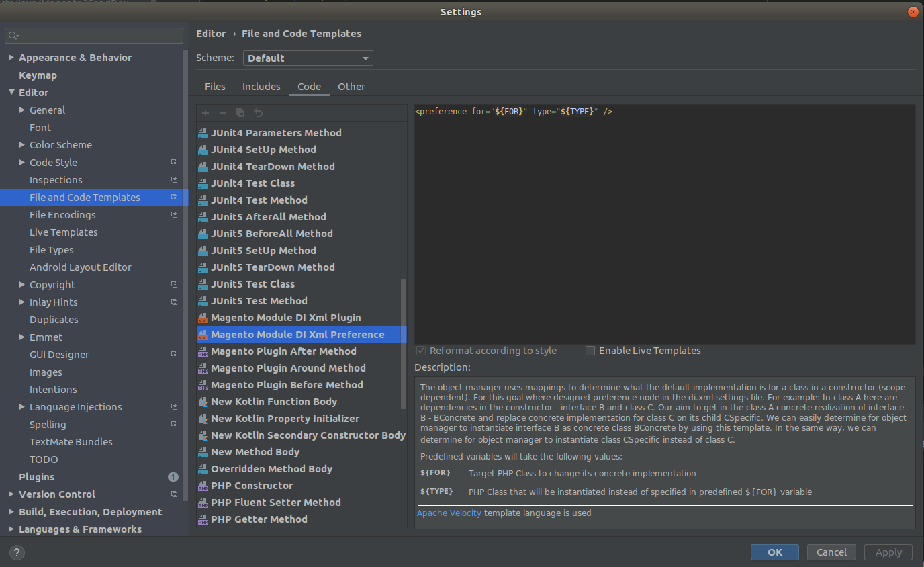Viewport: 924px width, 567px height.
Task: Click icon of JUnit4 Parameters Method template
Action: pos(203,133)
